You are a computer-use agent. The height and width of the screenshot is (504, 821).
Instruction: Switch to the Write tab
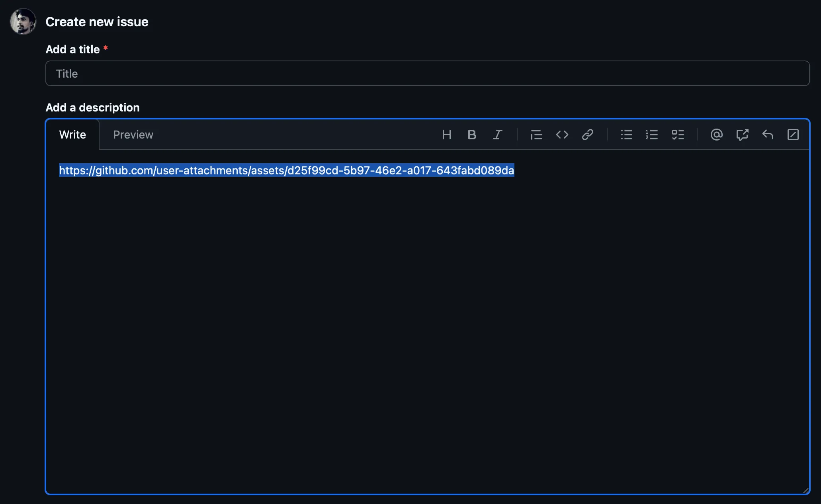pos(72,135)
